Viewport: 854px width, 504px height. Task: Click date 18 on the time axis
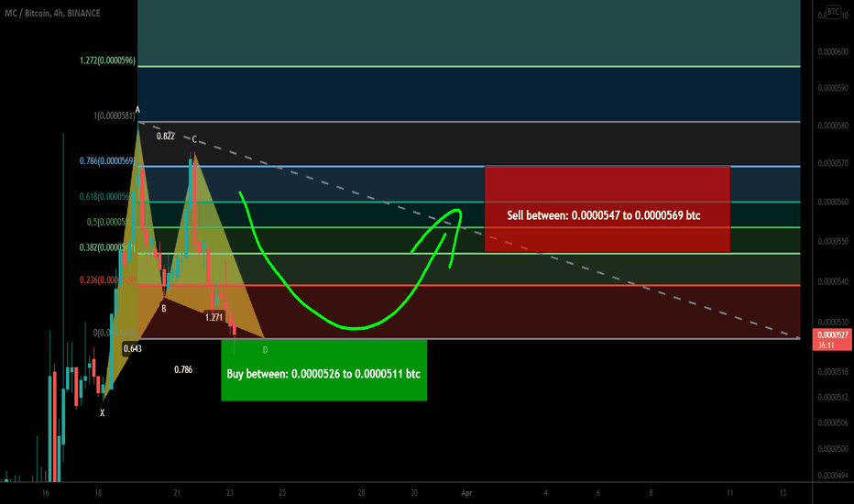[x=98, y=493]
